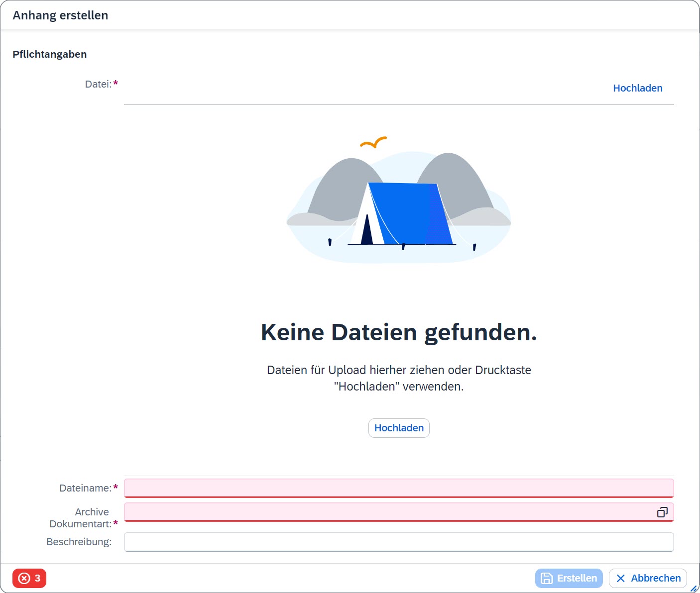Click the 'Keine Dateien gefunden.' heading
The width and height of the screenshot is (700, 593).
(399, 332)
